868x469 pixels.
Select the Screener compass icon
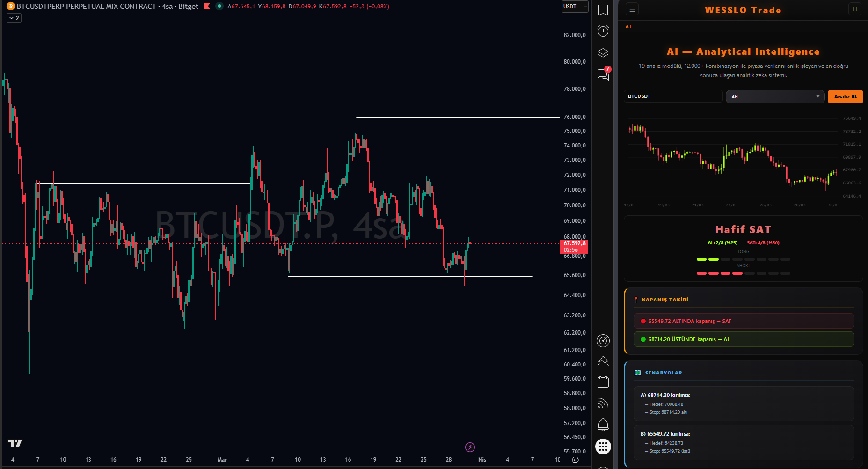point(603,341)
